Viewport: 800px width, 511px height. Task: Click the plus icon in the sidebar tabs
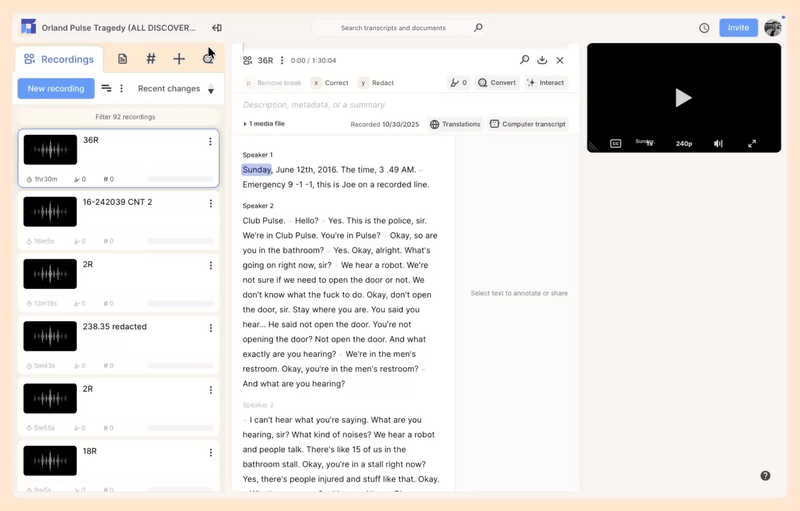(x=179, y=59)
